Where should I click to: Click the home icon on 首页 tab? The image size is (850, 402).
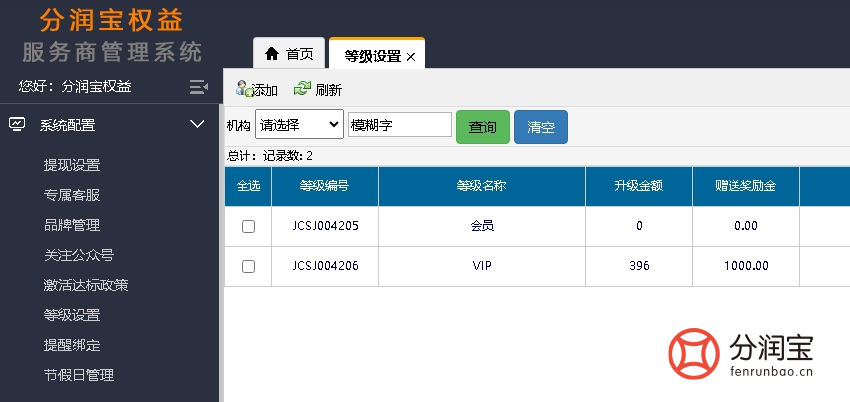pyautogui.click(x=271, y=54)
